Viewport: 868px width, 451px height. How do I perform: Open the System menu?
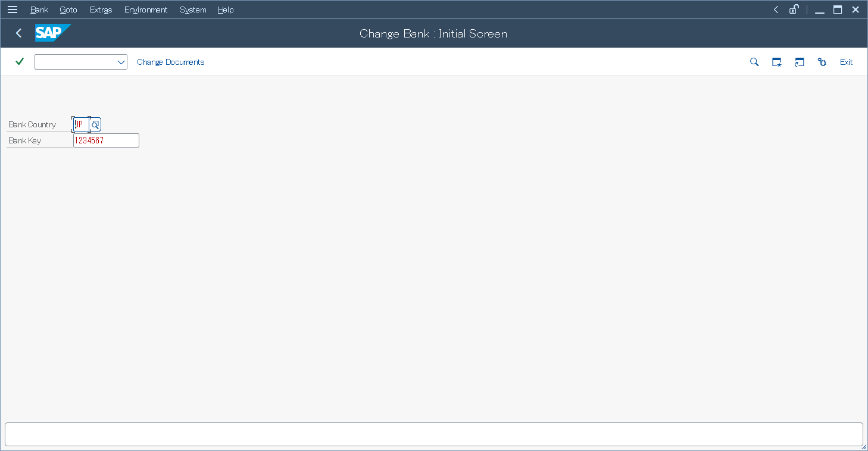pyautogui.click(x=193, y=10)
